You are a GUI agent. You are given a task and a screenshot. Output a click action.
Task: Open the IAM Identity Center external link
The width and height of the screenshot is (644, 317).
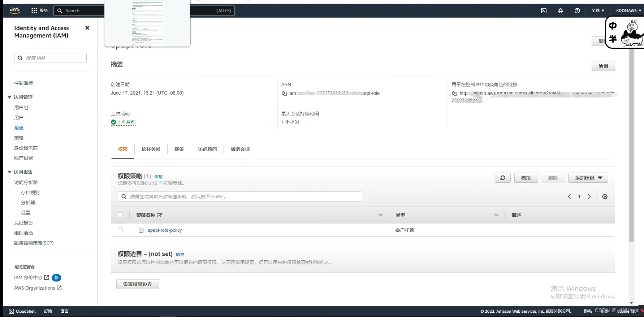click(31, 277)
